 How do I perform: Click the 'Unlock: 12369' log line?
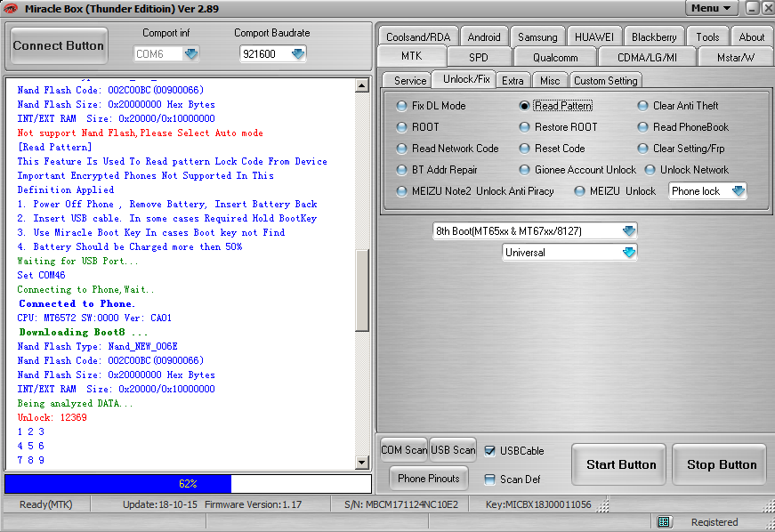[x=52, y=417]
